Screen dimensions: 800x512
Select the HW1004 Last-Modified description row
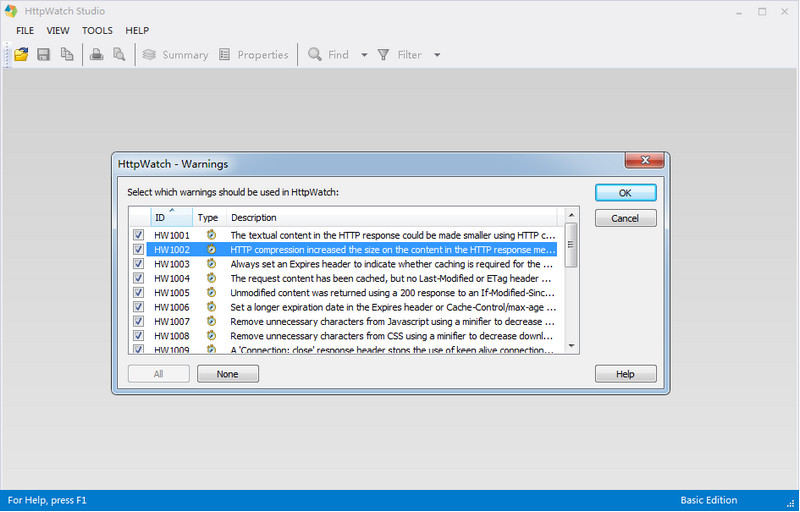(391, 278)
